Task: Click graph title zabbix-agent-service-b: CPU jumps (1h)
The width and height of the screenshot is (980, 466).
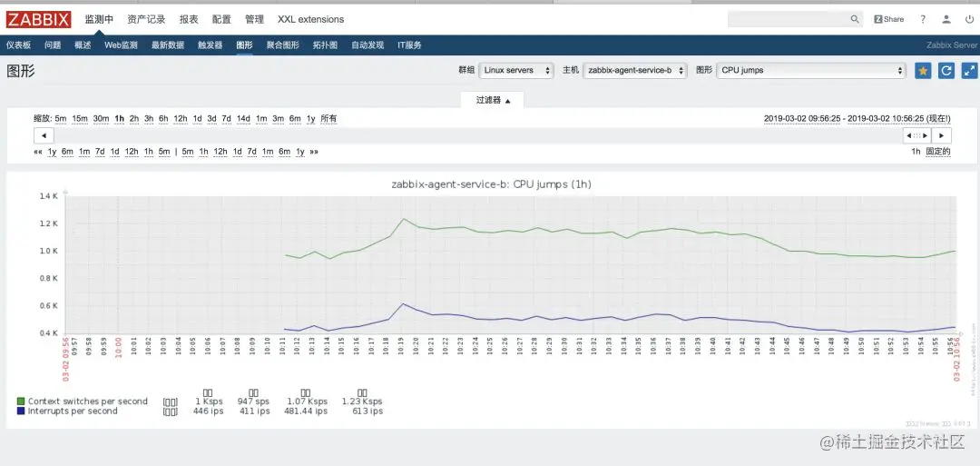Action: click(x=491, y=184)
